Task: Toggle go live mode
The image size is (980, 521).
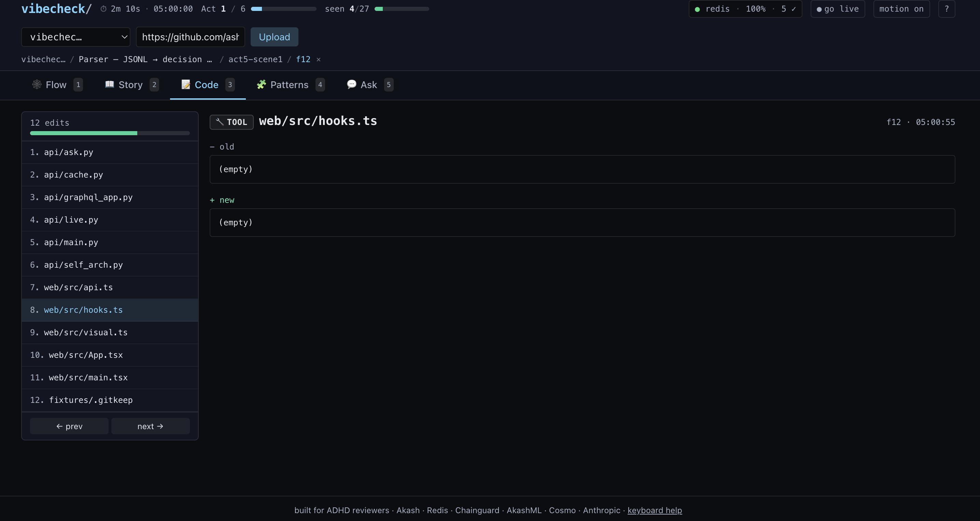Action: (838, 9)
